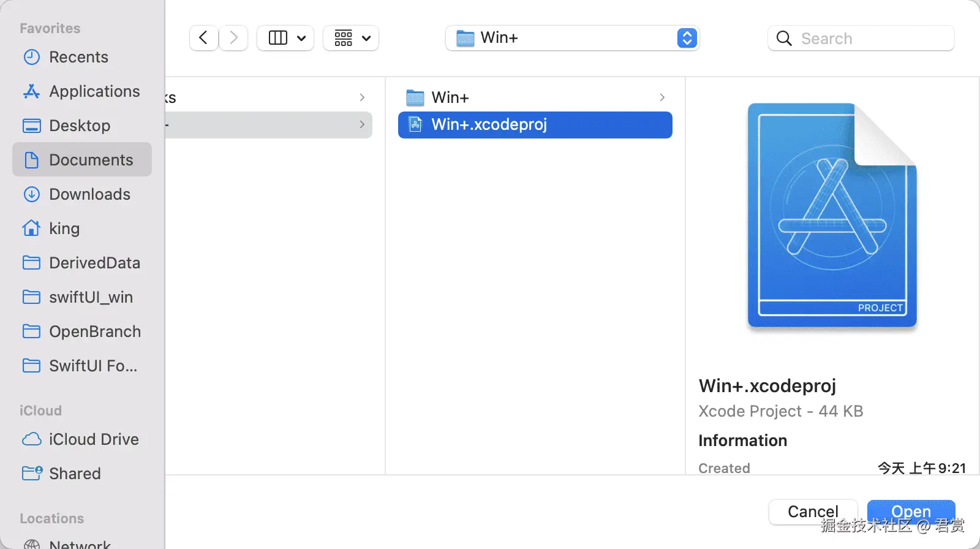Click the Win+.xcodeproj preview title

click(767, 386)
